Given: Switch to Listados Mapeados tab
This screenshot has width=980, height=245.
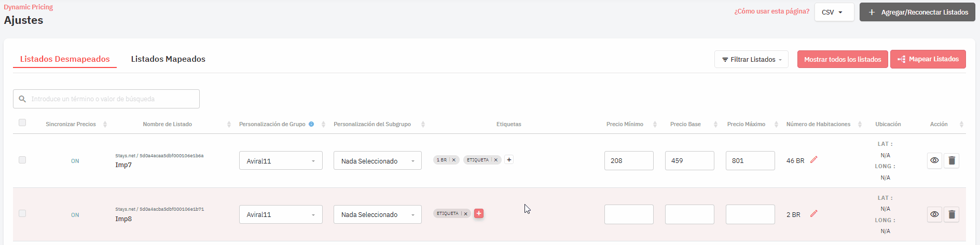Looking at the screenshot, I should 168,59.
